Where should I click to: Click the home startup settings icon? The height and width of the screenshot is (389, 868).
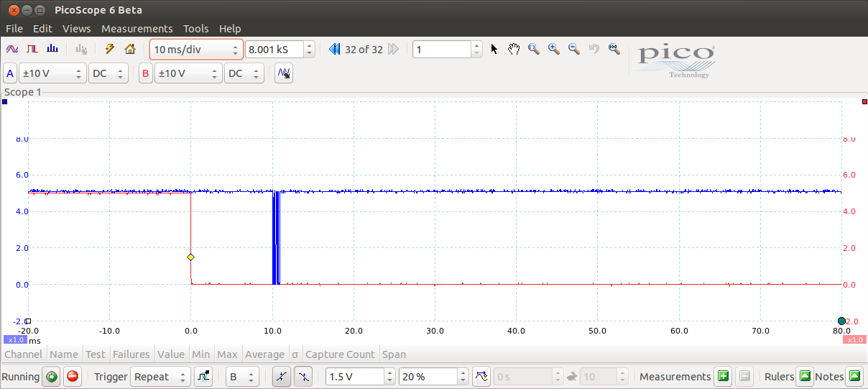click(x=129, y=49)
